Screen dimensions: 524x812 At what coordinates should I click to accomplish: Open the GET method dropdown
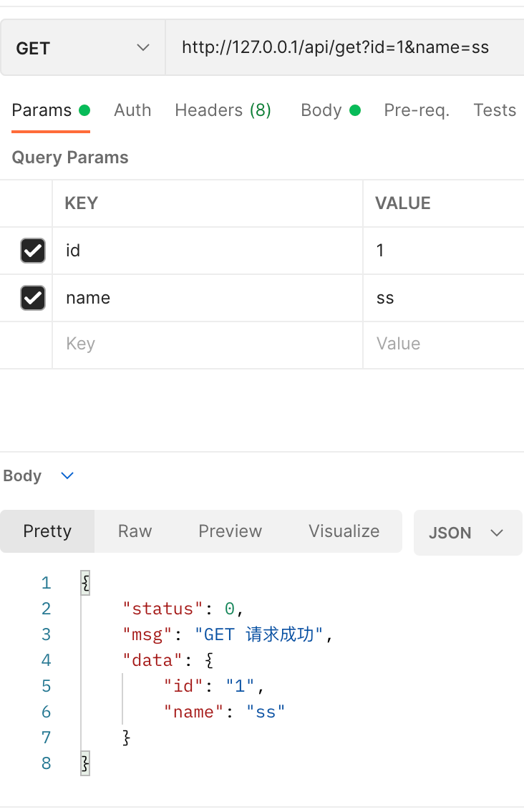82,48
